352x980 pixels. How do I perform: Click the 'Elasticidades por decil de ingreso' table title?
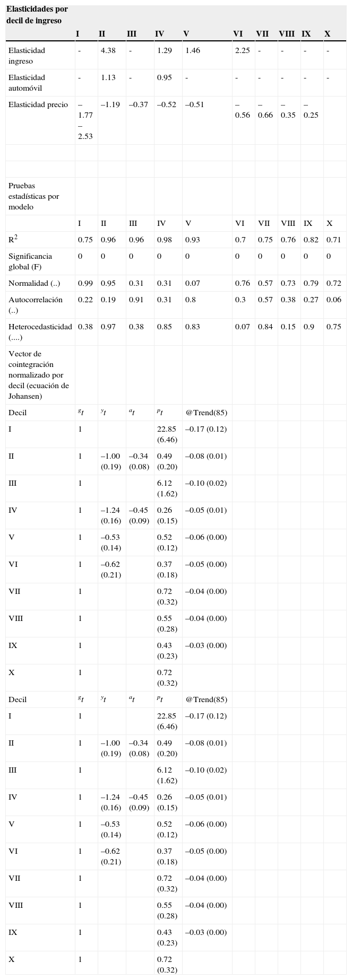[37, 15]
